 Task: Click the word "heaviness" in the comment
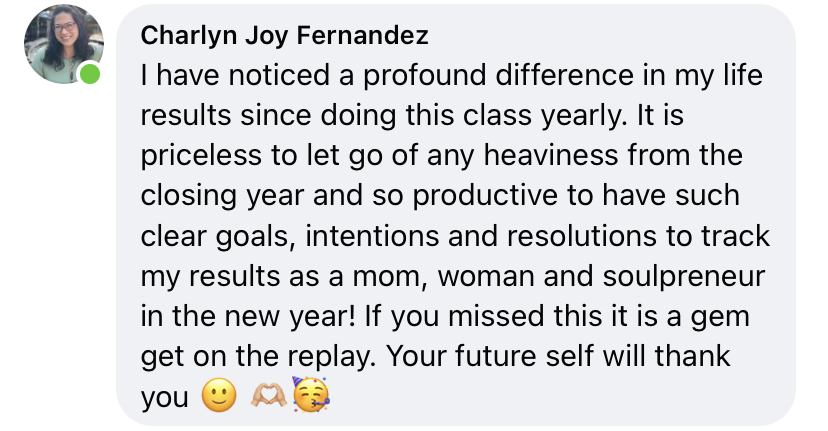551,155
